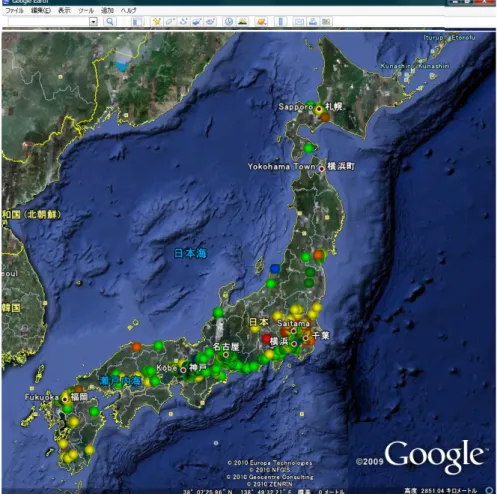Select the add path tool
Image resolution: width=497 pixels, height=494 pixels.
[183, 22]
